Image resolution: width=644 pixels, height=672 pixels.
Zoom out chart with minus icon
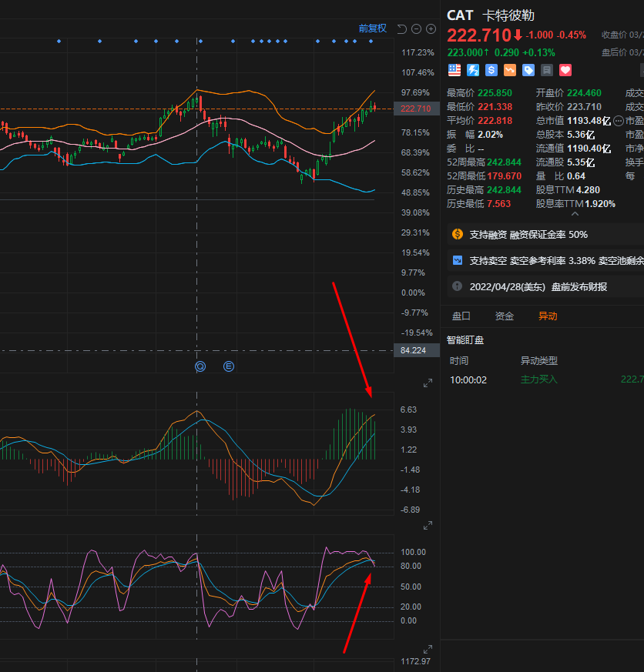click(416, 28)
